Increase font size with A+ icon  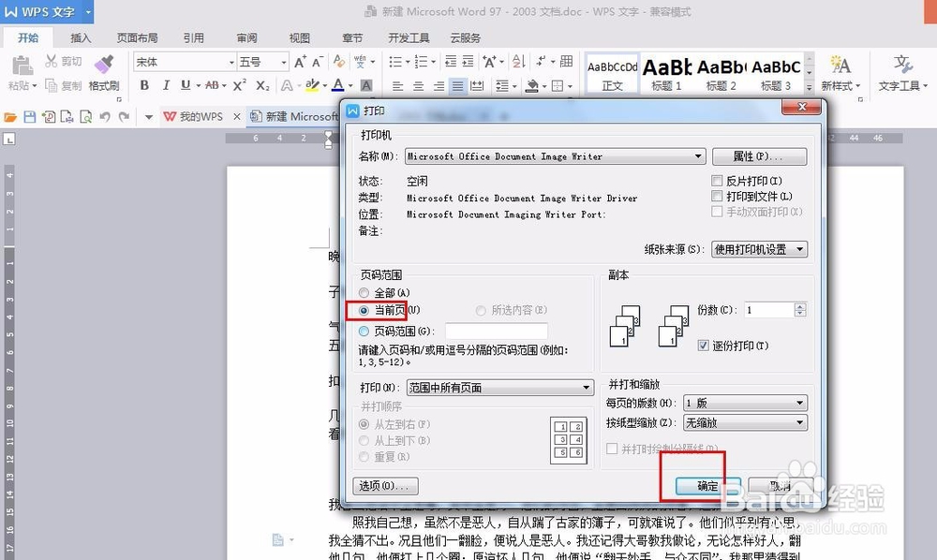click(300, 61)
